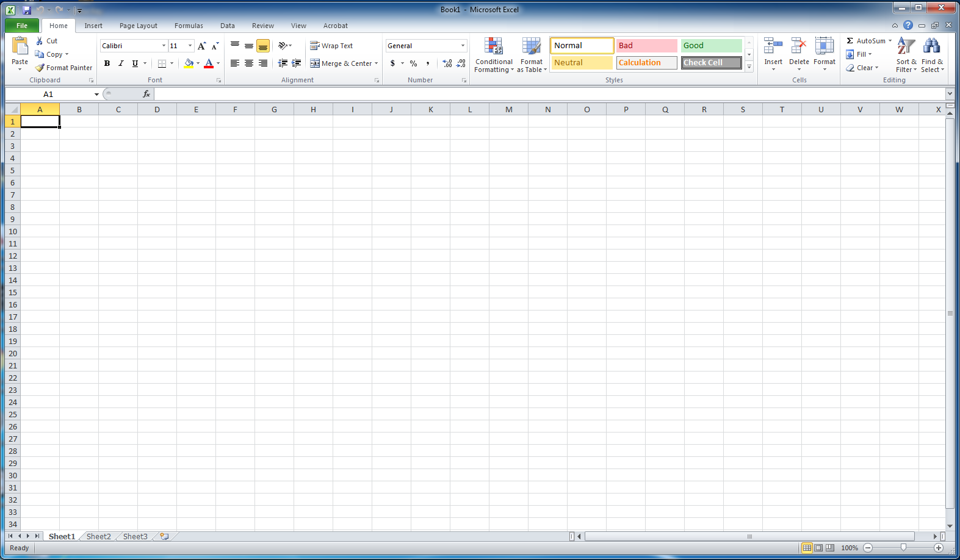Apply the Bad cell style
This screenshot has height=560, width=960.
click(646, 46)
